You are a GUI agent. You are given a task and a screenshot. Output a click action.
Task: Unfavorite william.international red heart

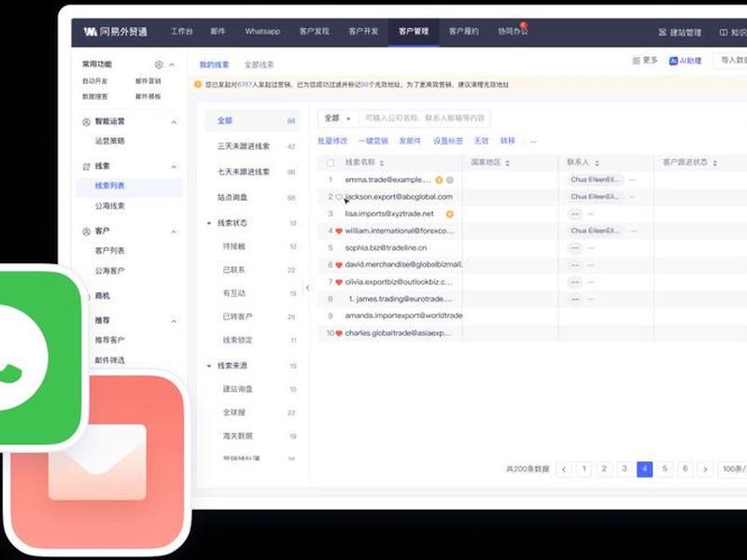[339, 231]
